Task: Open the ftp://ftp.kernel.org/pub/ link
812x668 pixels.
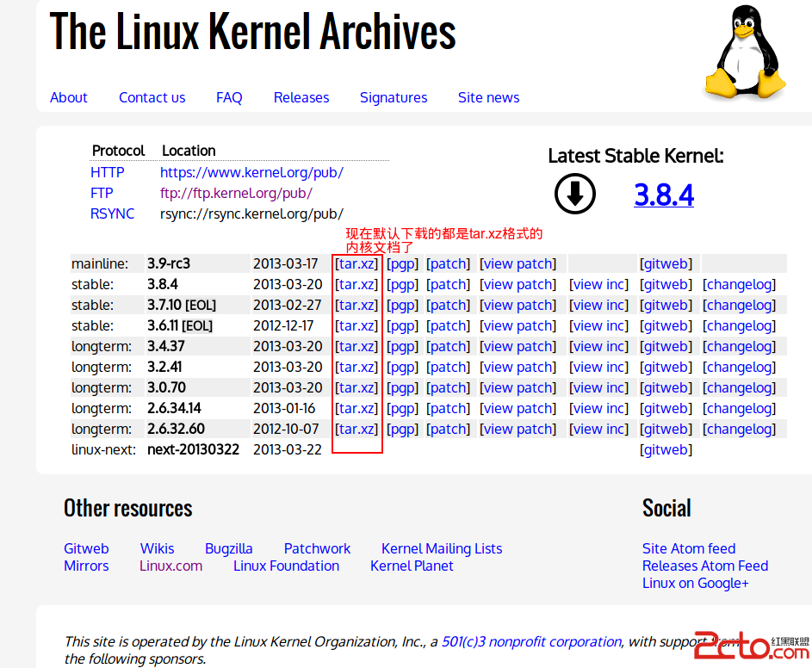Action: [x=236, y=193]
